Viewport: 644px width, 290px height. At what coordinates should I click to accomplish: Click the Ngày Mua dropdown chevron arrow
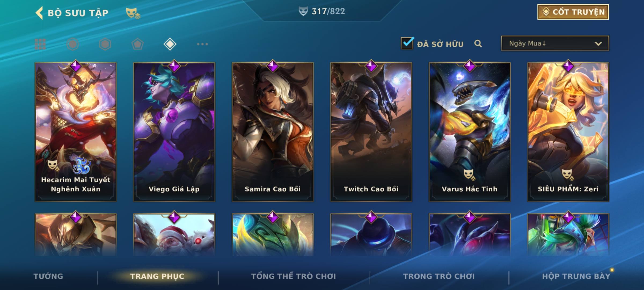tap(598, 44)
